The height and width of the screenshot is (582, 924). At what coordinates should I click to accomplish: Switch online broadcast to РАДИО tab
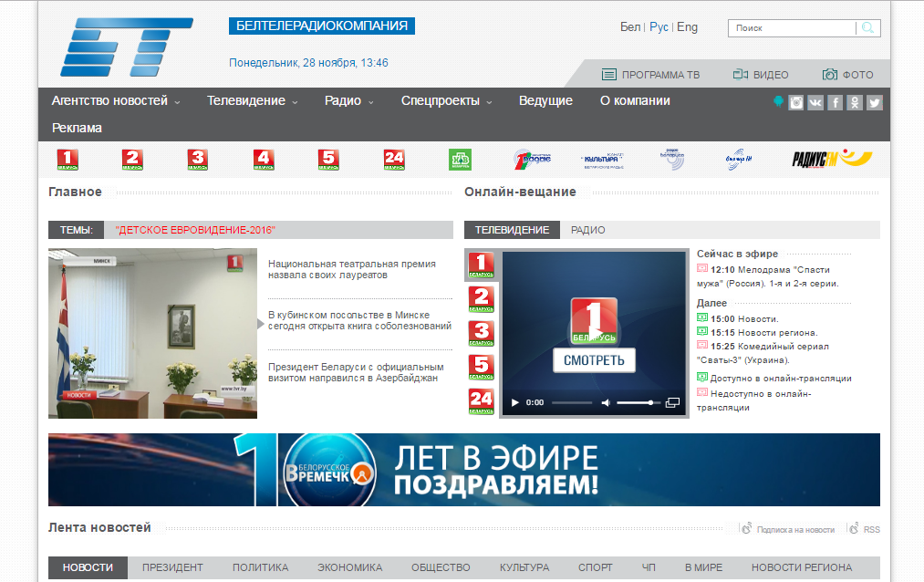pos(588,230)
